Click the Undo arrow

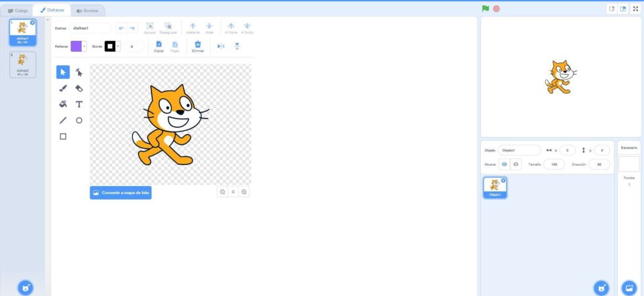[121, 28]
